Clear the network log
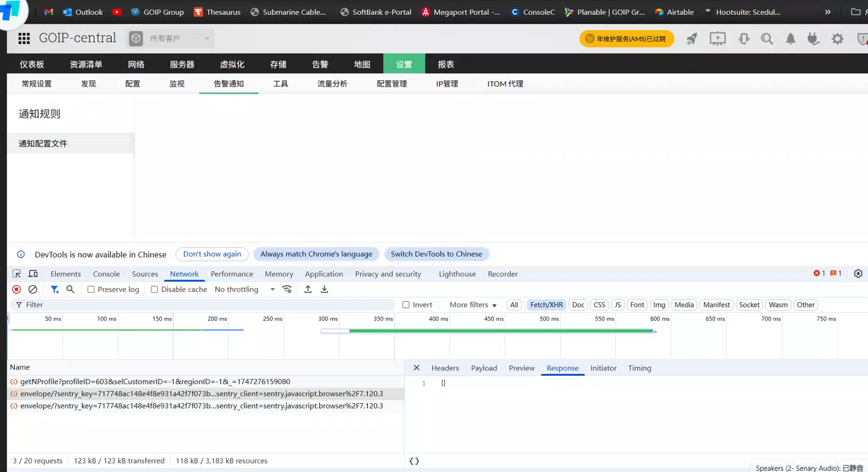 33,290
